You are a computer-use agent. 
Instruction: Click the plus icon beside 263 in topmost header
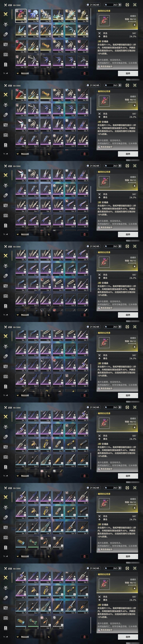tap(120, 5)
